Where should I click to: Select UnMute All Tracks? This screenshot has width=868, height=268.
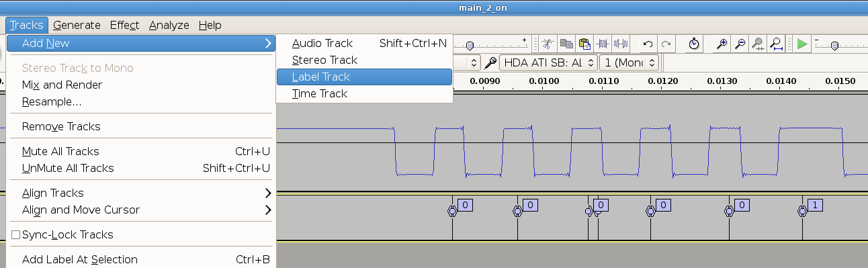point(141,168)
